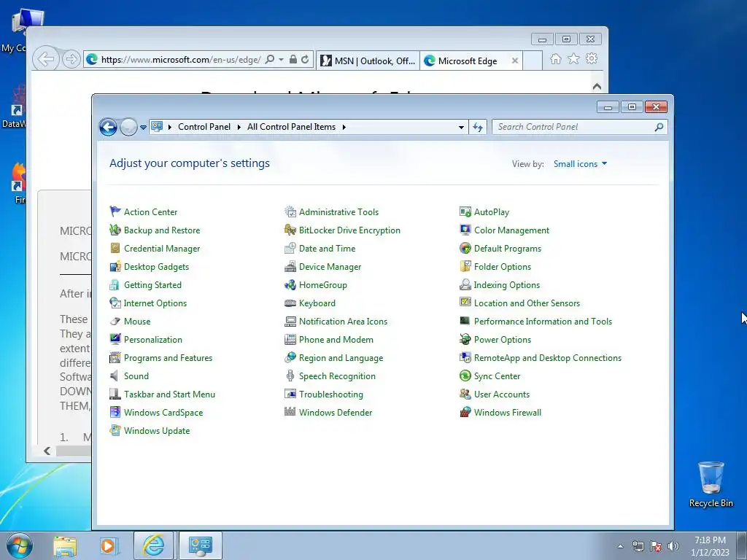Open the Default Programs icon
Screen dimensions: 747x560
pyautogui.click(x=465, y=248)
